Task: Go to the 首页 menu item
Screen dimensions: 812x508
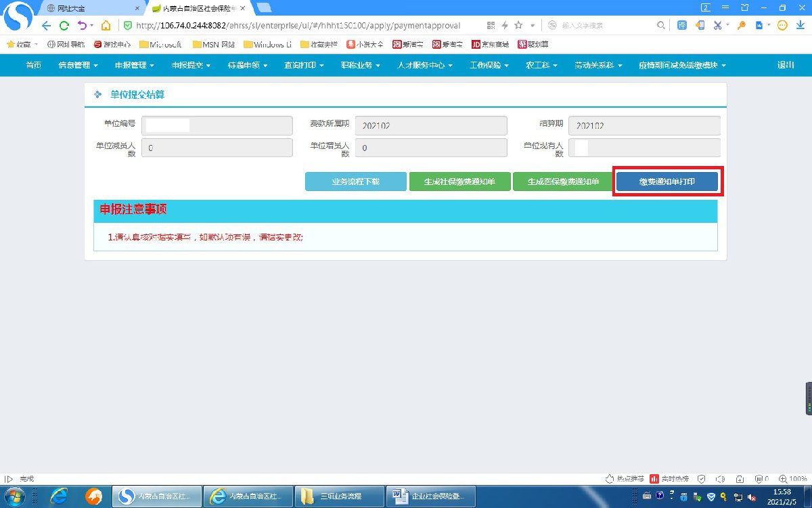Action: coord(33,66)
